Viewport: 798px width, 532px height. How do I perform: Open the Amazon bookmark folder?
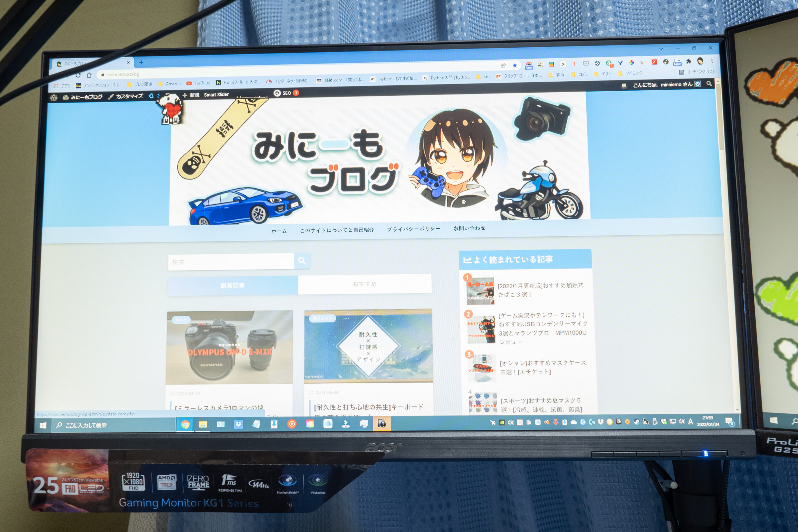169,84
